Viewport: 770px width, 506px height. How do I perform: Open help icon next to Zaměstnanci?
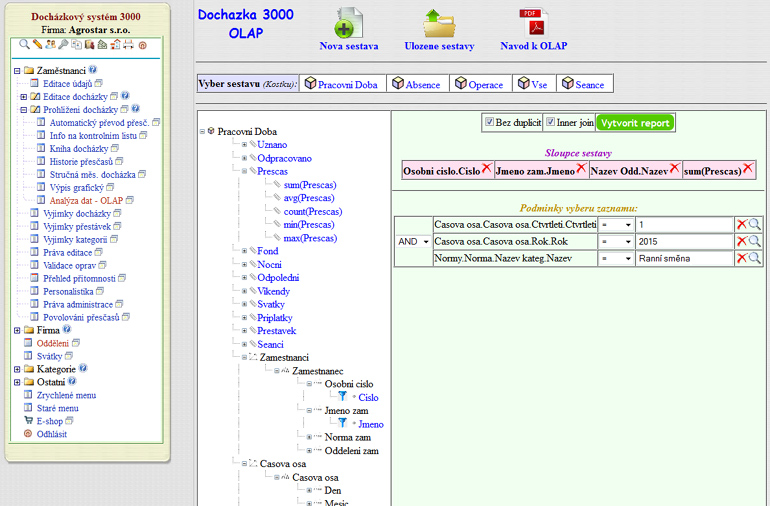coord(93,70)
